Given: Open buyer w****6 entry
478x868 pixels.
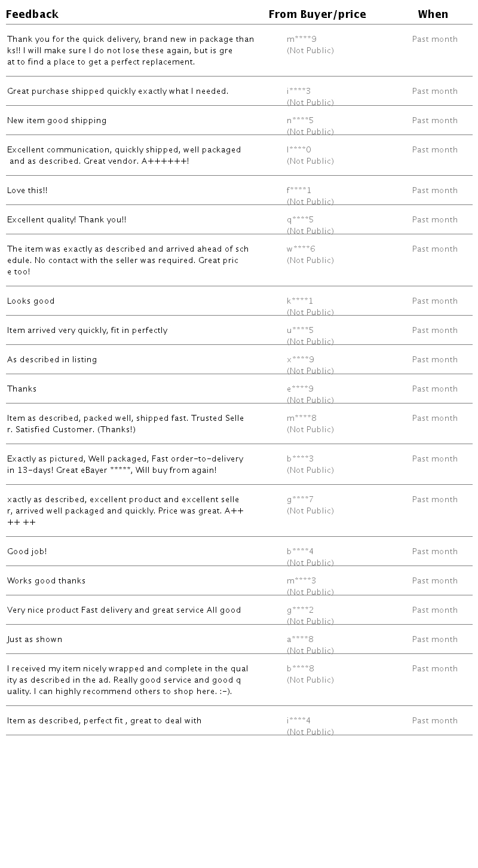Looking at the screenshot, I should coord(301,249).
